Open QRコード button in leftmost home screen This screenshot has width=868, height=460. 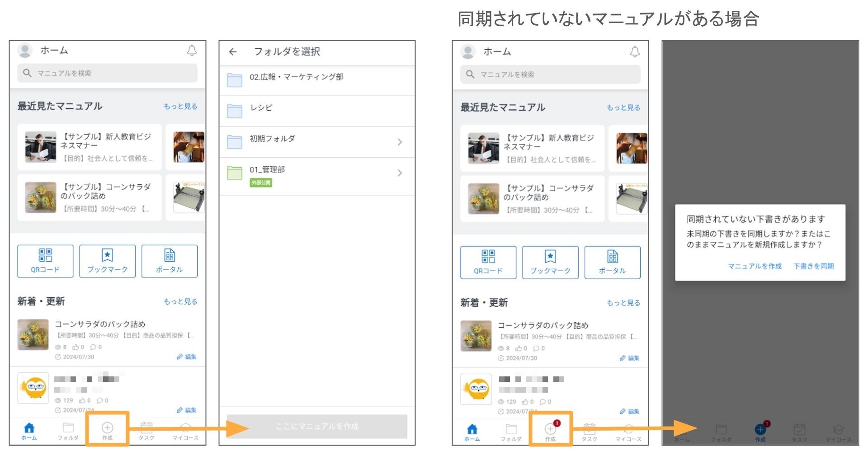pos(45,261)
